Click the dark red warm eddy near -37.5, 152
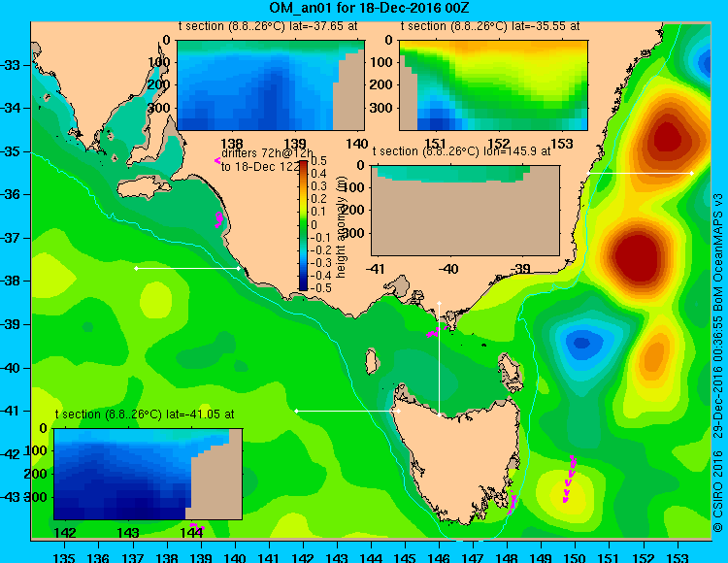728x563 pixels. [638, 257]
